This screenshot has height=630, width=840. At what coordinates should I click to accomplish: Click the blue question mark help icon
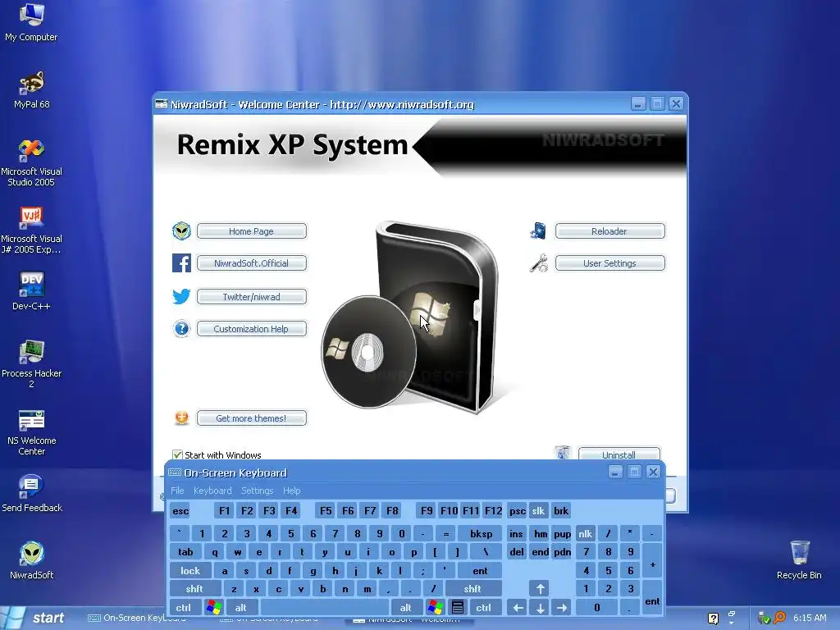pyautogui.click(x=181, y=328)
